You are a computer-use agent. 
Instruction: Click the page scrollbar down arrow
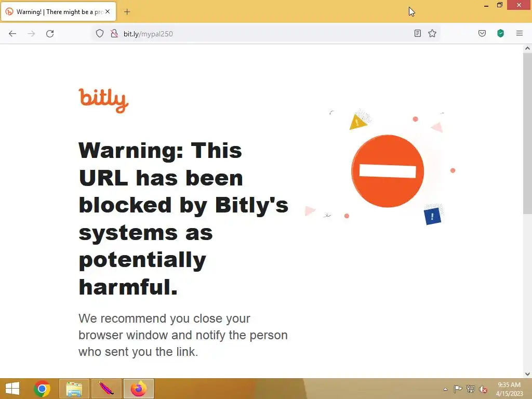tap(527, 374)
